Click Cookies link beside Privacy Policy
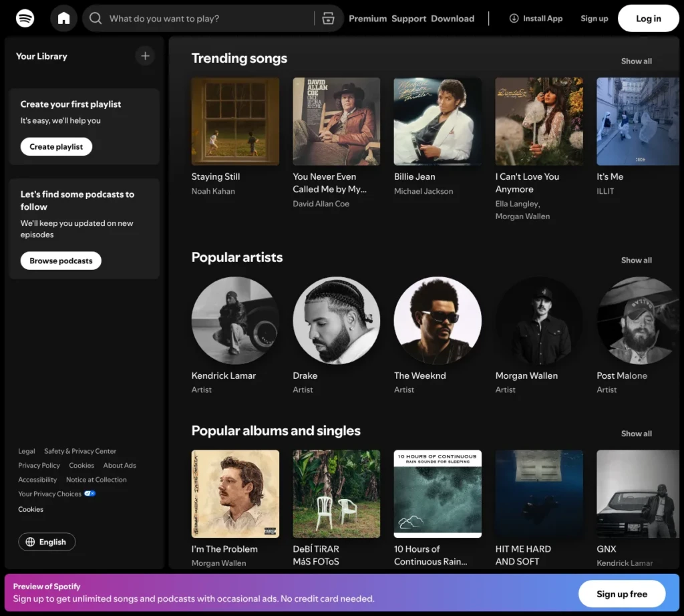 pos(81,466)
